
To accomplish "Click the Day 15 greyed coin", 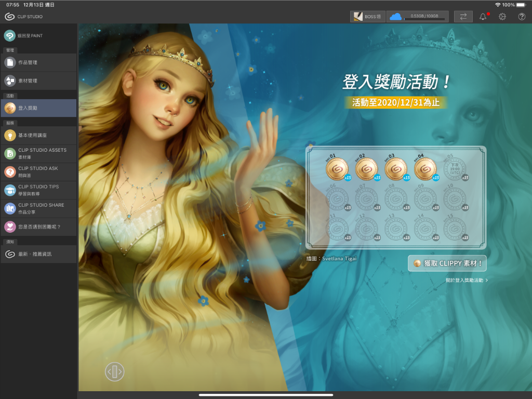I will 455,229.
